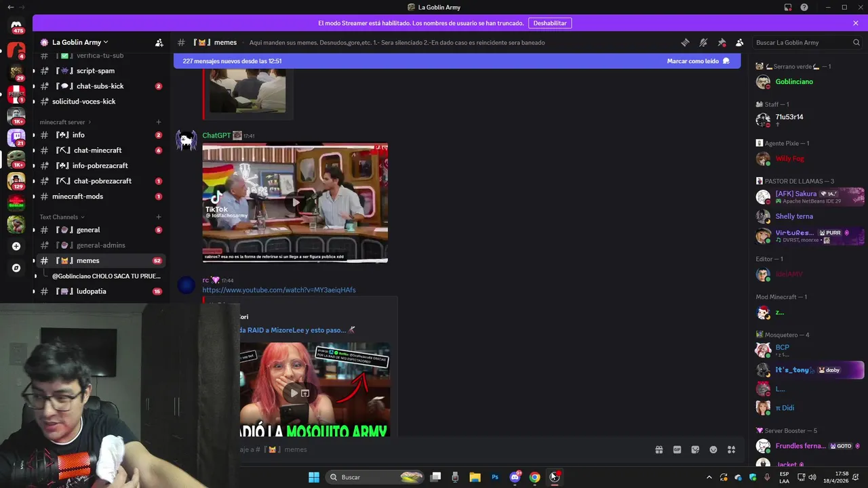Open Windows Start menu
This screenshot has height=488, width=868.
314,477
